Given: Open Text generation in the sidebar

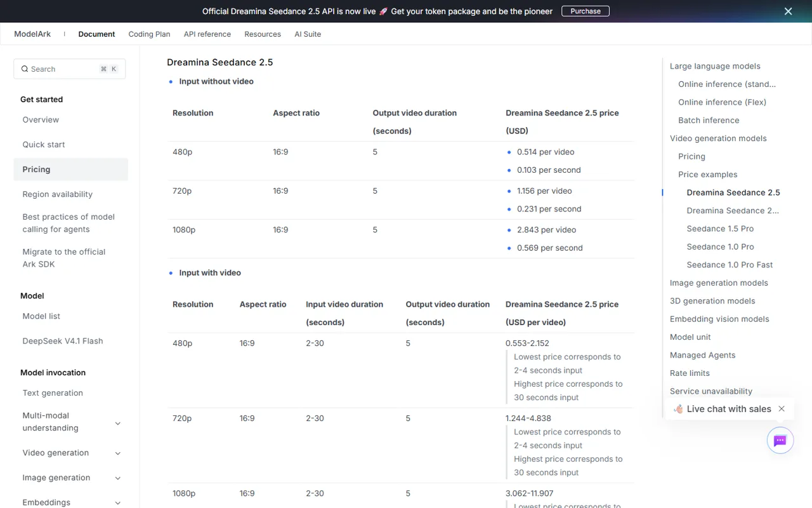Looking at the screenshot, I should coord(53,393).
